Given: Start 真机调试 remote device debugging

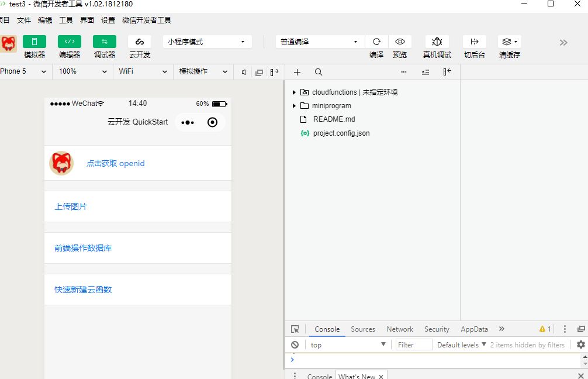Looking at the screenshot, I should pos(437,42).
